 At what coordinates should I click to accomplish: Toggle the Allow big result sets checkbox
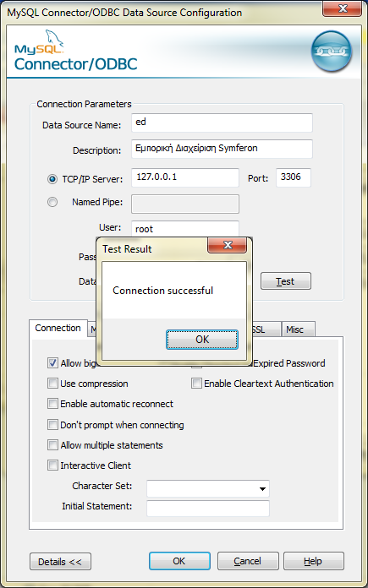[52, 363]
